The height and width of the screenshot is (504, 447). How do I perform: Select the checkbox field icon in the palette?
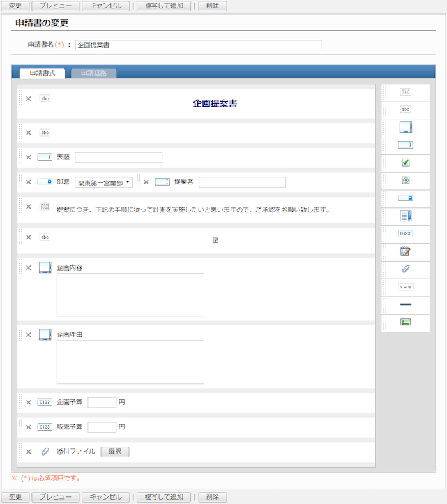(405, 163)
